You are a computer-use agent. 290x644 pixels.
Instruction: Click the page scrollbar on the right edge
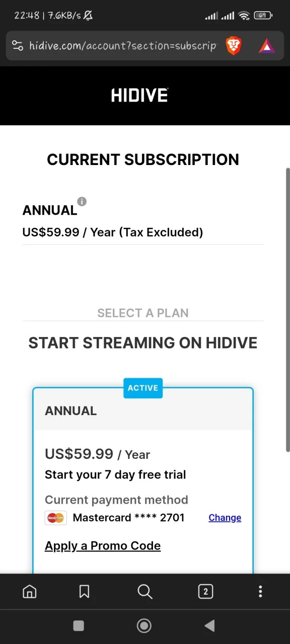(x=287, y=309)
